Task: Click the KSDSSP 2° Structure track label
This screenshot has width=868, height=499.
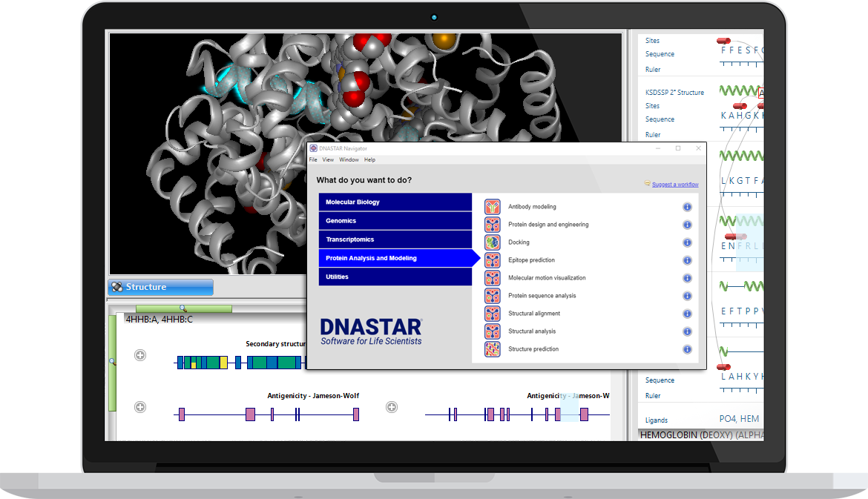Action: coord(675,93)
